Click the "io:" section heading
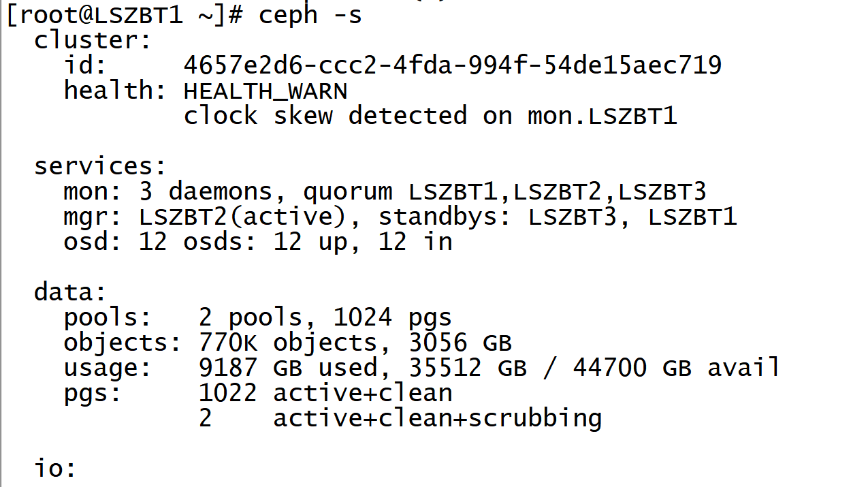 tap(55, 469)
